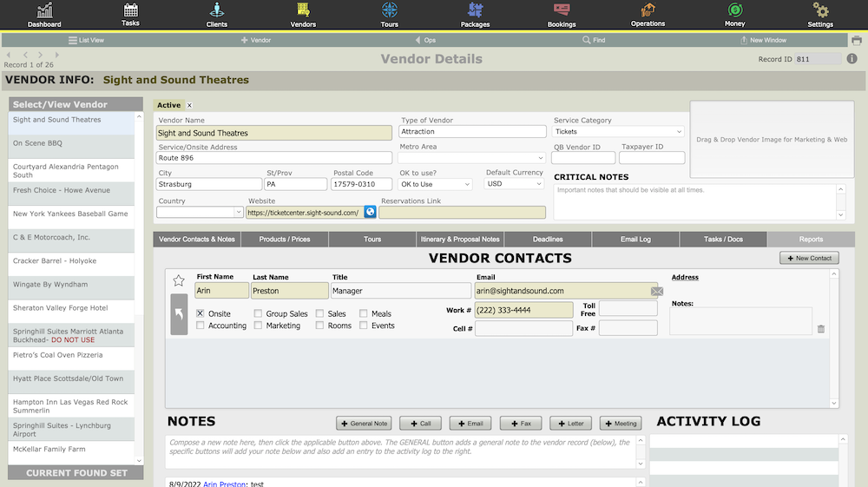
Task: Open Service Category dropdown
Action: pos(618,132)
